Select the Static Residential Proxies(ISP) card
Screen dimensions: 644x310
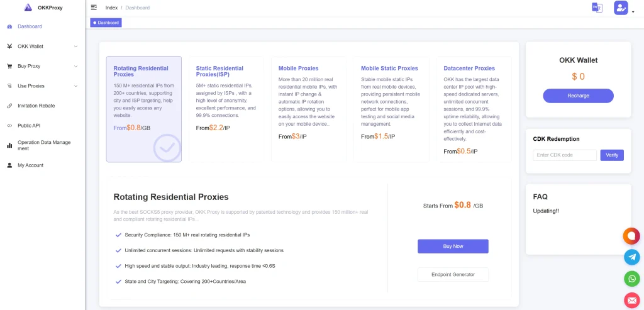[x=226, y=109]
